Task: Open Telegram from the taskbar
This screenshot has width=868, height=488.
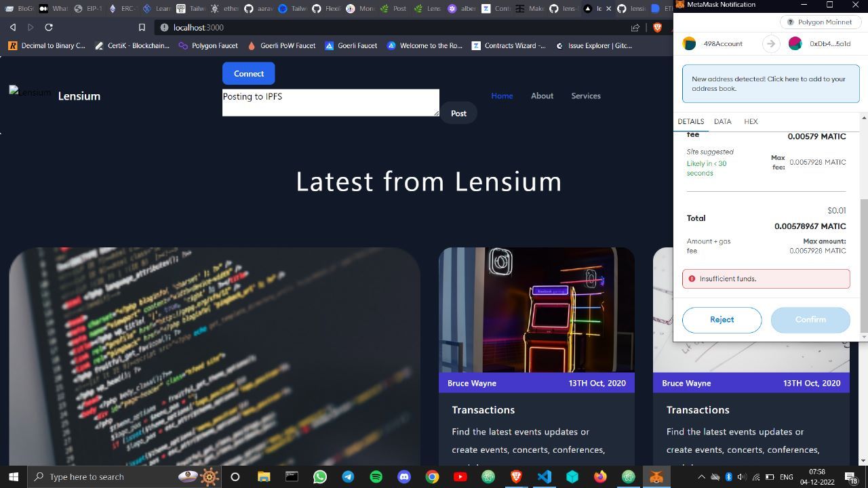Action: (x=348, y=476)
